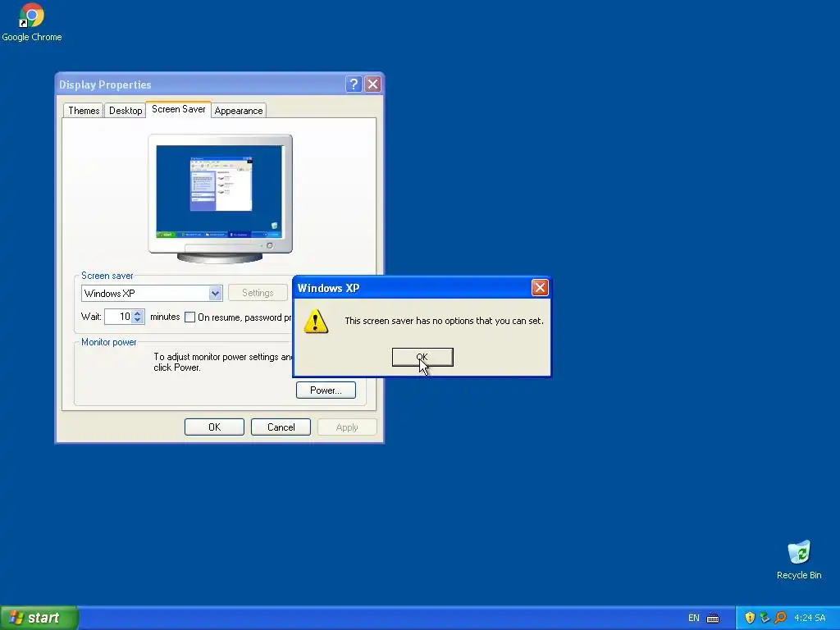Click the screen saver preview monitor

point(220,199)
